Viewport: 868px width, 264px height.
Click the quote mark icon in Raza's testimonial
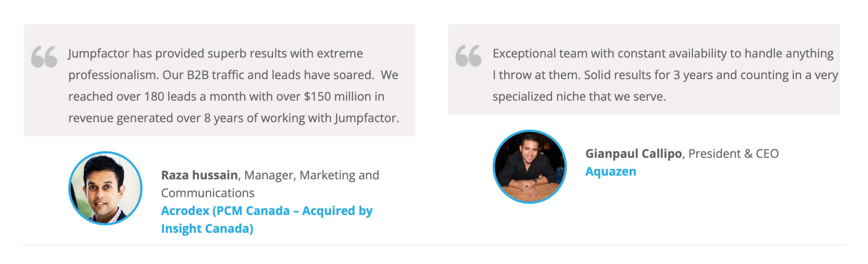click(x=44, y=57)
